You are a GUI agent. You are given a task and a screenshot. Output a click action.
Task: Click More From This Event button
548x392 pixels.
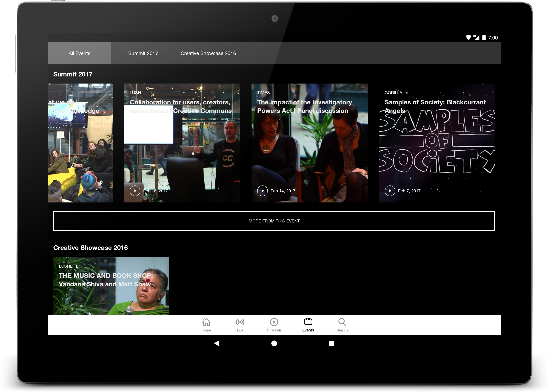point(274,221)
